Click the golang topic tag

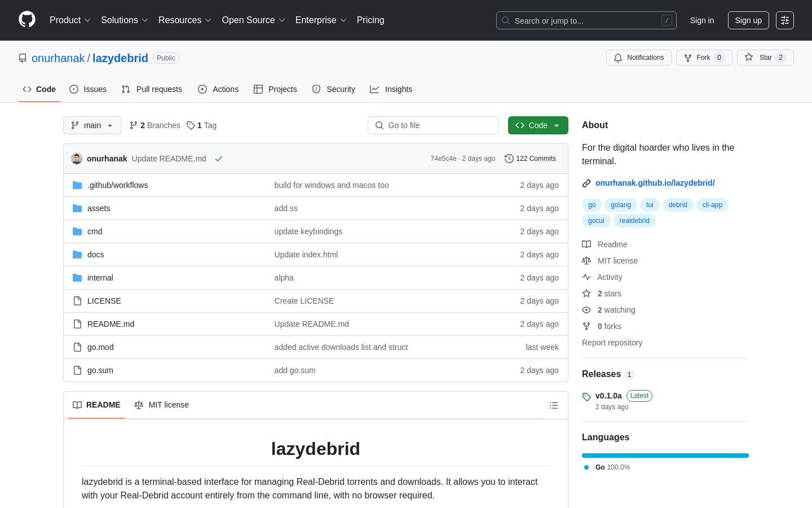621,205
